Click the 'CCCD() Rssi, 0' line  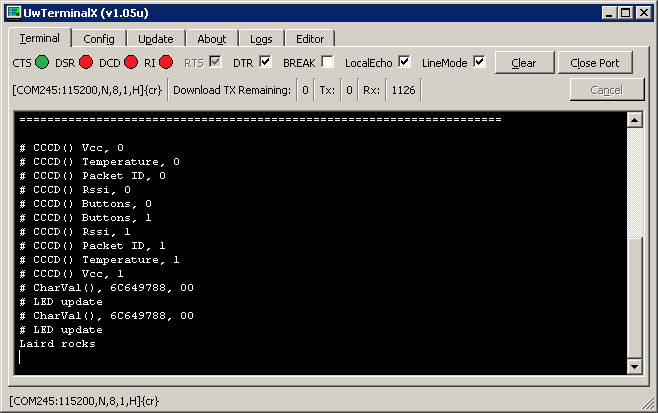(75, 190)
